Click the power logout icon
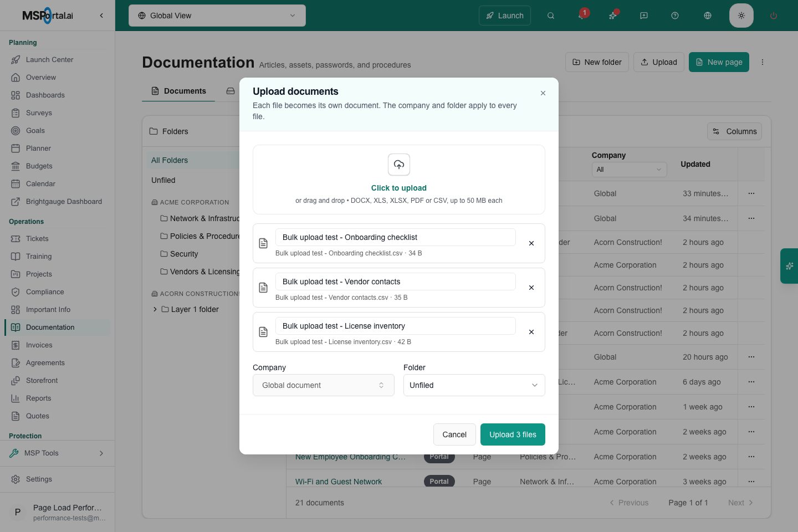Viewport: 798px width, 532px height. point(774,16)
